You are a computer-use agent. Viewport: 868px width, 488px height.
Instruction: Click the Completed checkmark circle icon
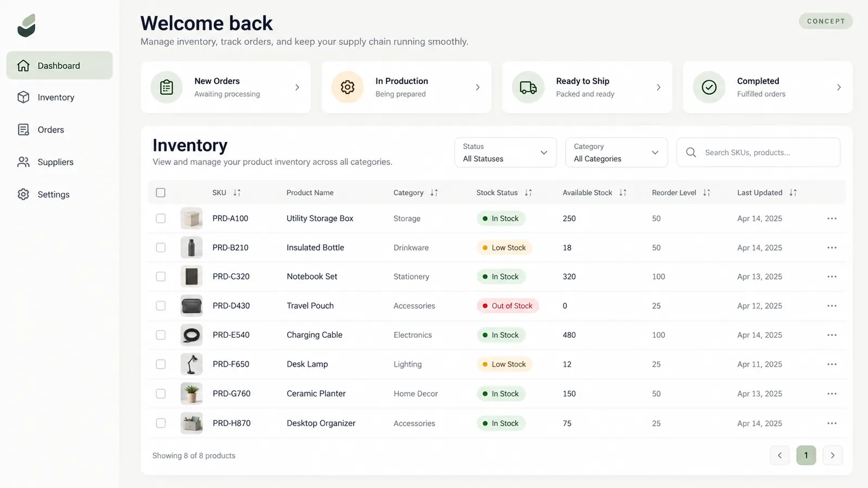point(709,87)
